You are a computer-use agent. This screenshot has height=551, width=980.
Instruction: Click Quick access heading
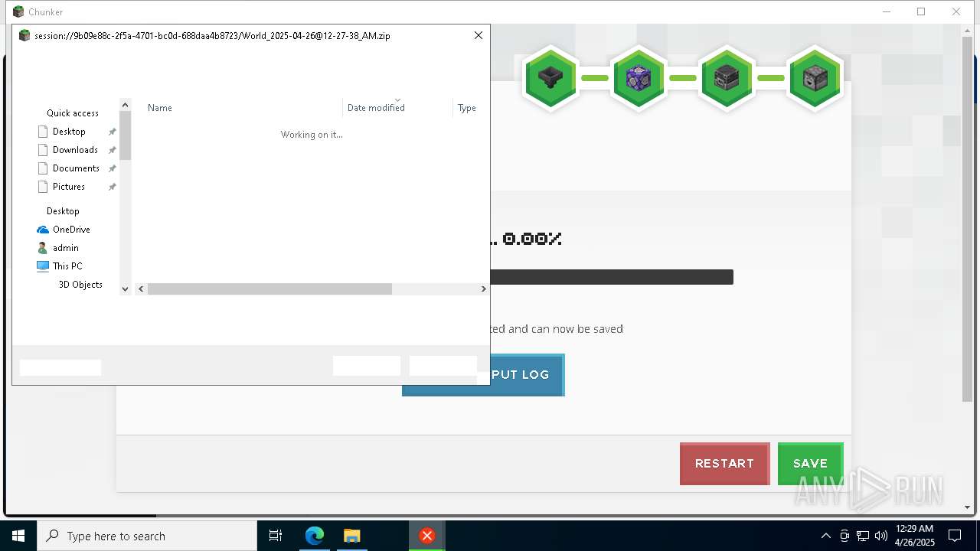pos(73,113)
